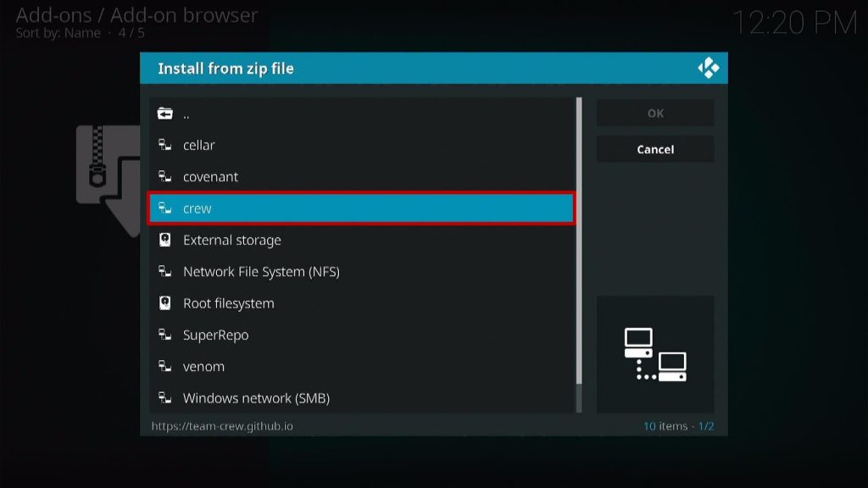The height and width of the screenshot is (488, 868).
Task: Select the crew source
Action: click(362, 208)
